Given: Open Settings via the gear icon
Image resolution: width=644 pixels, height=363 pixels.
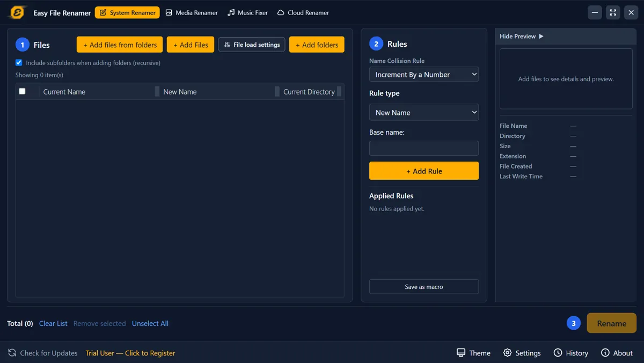Looking at the screenshot, I should (x=507, y=353).
